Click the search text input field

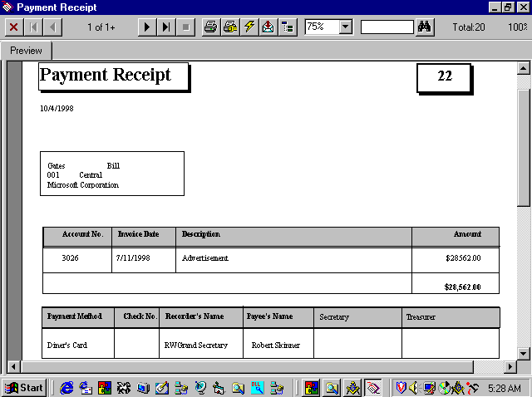coord(387,27)
